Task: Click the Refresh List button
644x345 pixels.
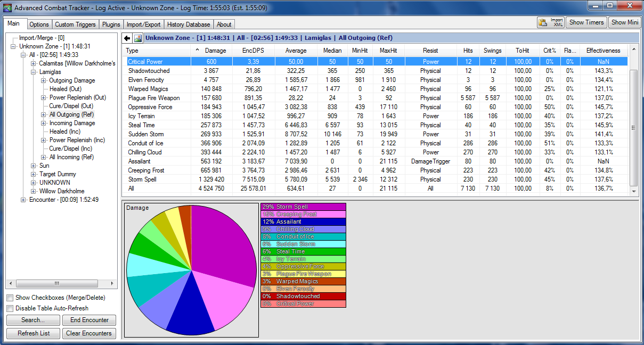Action: 34,333
